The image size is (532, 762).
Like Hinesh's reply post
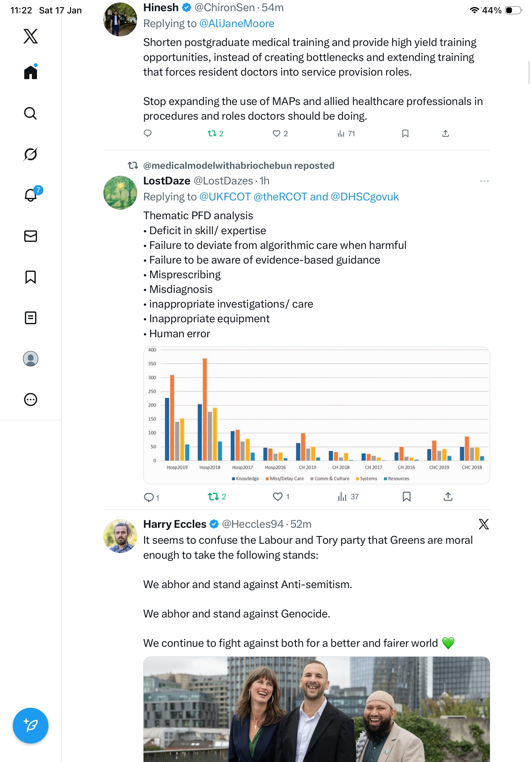(x=276, y=133)
